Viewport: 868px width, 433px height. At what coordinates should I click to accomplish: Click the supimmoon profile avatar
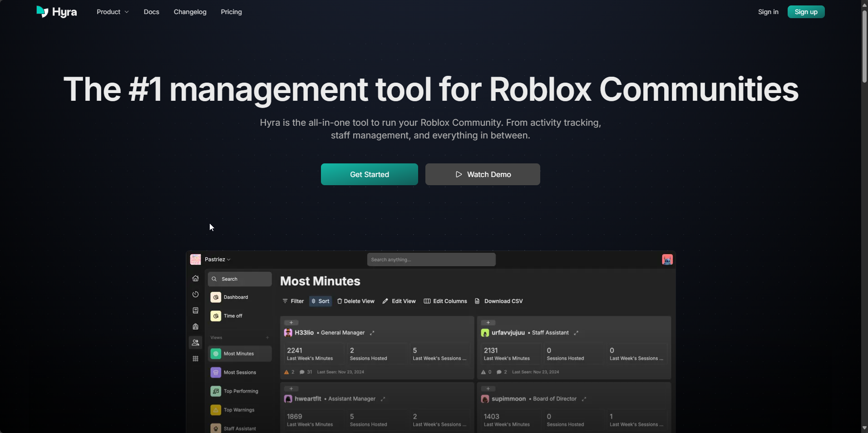click(485, 399)
